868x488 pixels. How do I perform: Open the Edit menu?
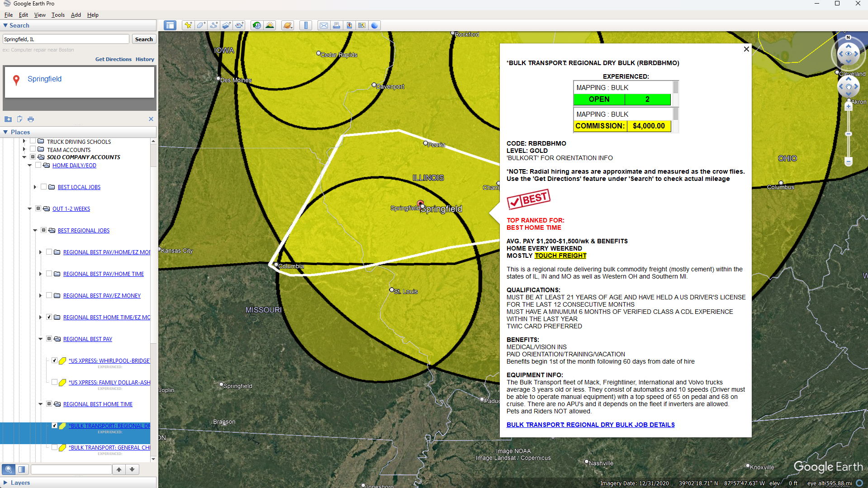[24, 15]
